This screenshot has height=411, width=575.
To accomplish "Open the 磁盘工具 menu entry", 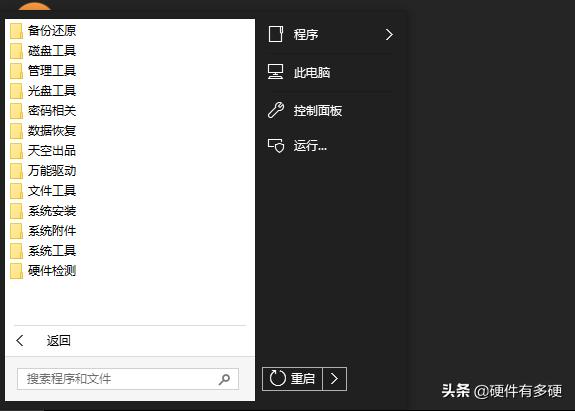I will tap(52, 51).
